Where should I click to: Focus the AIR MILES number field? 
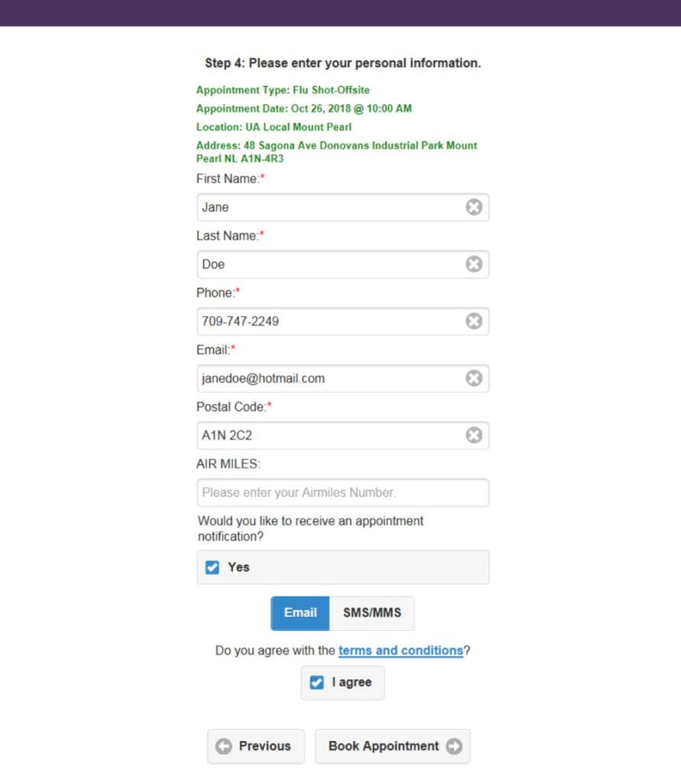(342, 492)
